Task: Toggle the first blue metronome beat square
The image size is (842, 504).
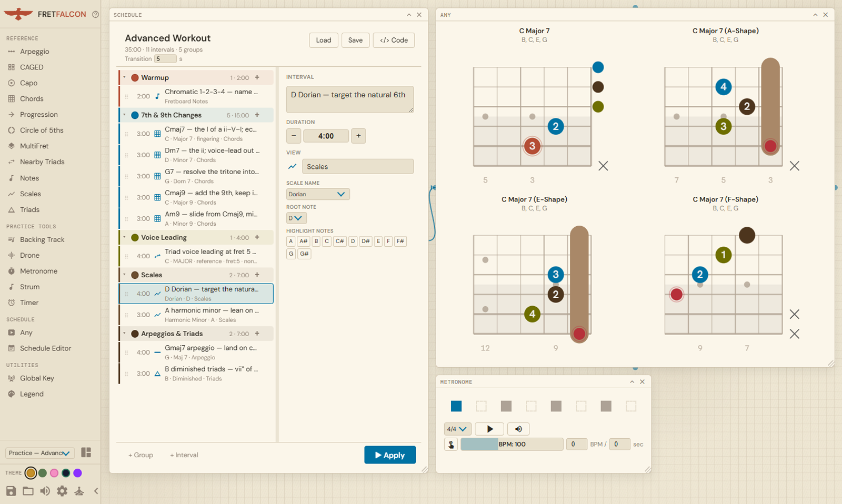Action: tap(456, 406)
